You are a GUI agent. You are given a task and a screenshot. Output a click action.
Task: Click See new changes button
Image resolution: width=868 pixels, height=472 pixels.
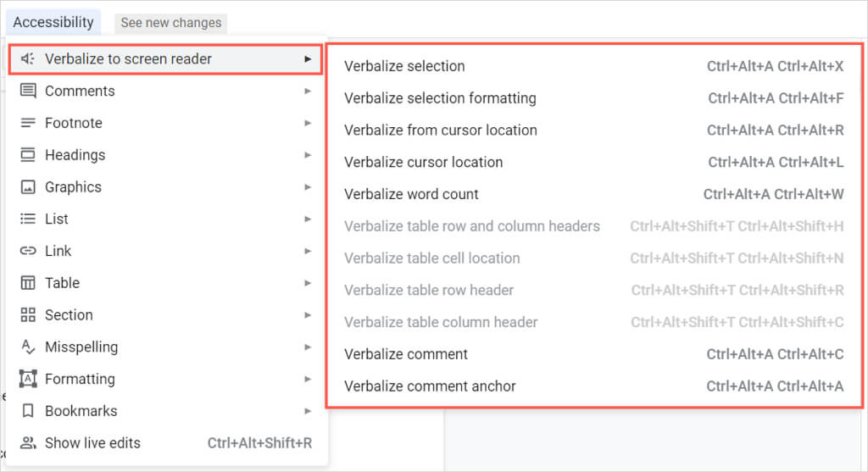point(170,23)
